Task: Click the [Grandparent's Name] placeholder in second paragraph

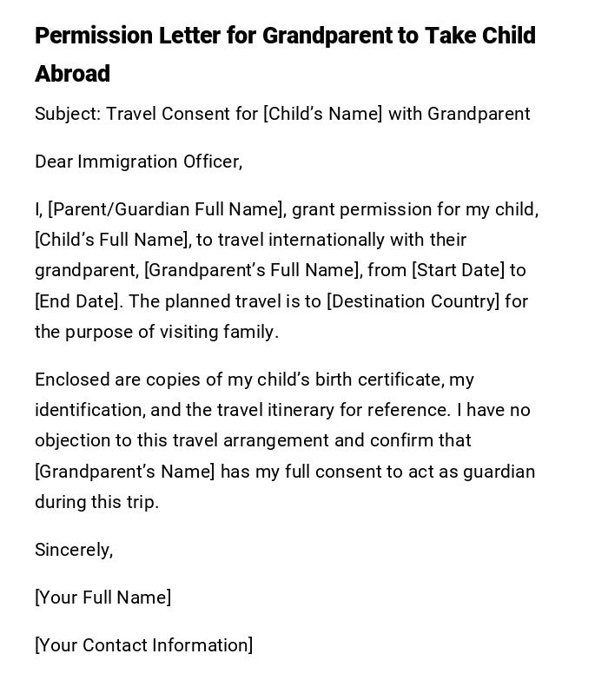Action: pyautogui.click(x=124, y=472)
